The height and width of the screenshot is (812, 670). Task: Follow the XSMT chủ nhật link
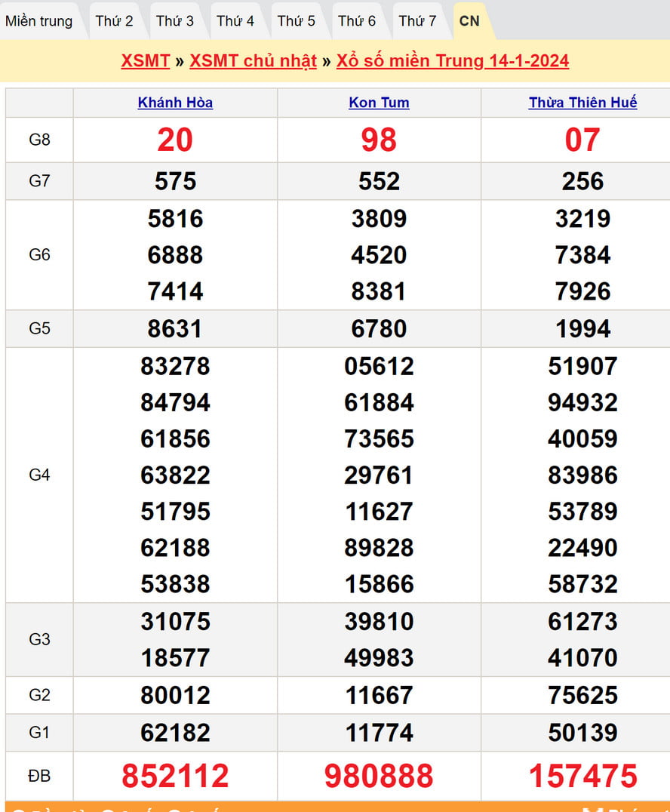253,61
